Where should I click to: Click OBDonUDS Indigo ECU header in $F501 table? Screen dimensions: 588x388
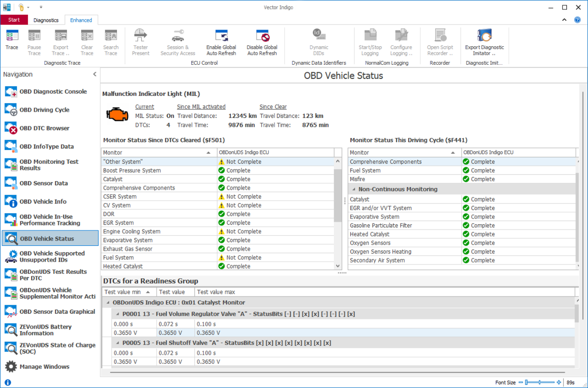tap(275, 153)
